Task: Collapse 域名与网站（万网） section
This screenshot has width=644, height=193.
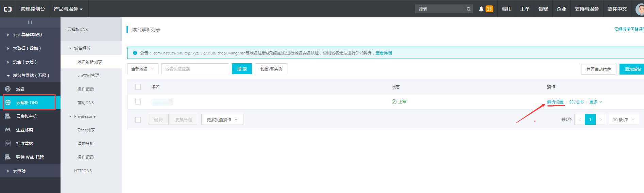Action: pos(31,75)
